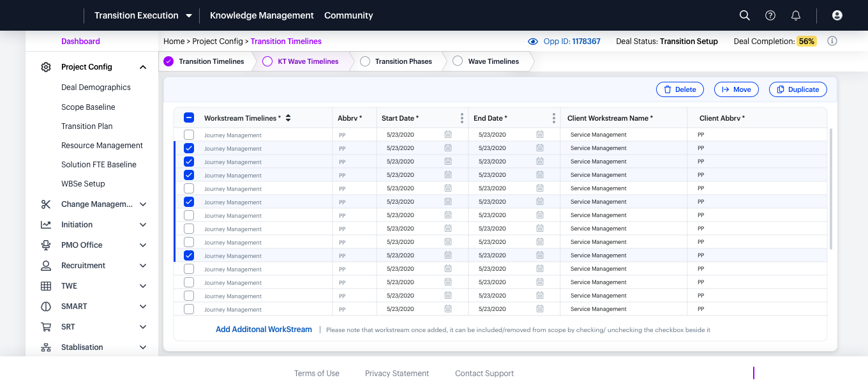The width and height of the screenshot is (868, 387).
Task: Click Add Additonal WorkStream link
Action: (x=264, y=330)
